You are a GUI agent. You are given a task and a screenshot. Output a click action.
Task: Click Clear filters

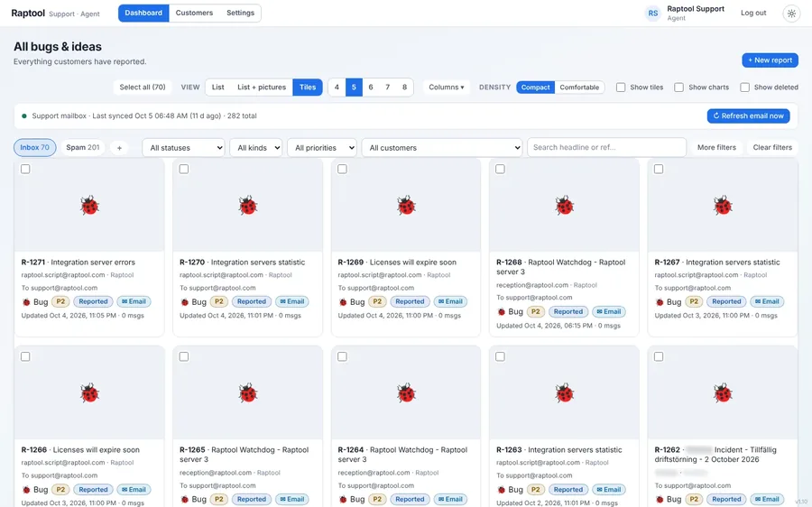coord(772,148)
